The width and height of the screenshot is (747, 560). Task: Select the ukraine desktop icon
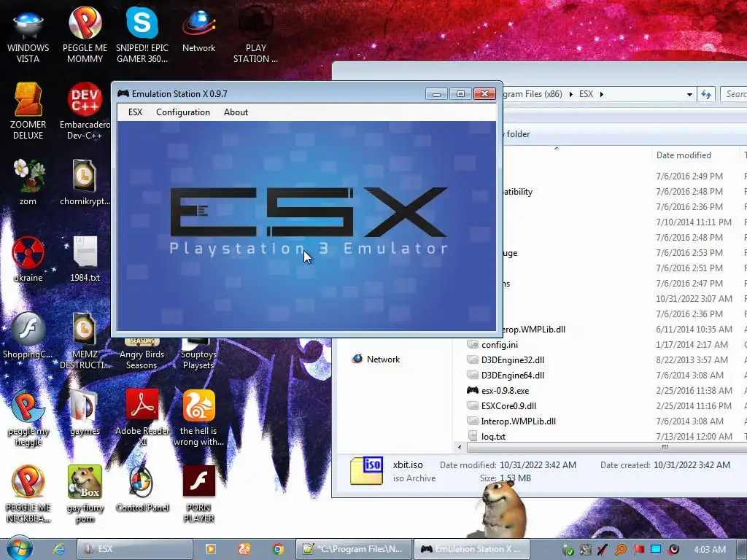(28, 259)
